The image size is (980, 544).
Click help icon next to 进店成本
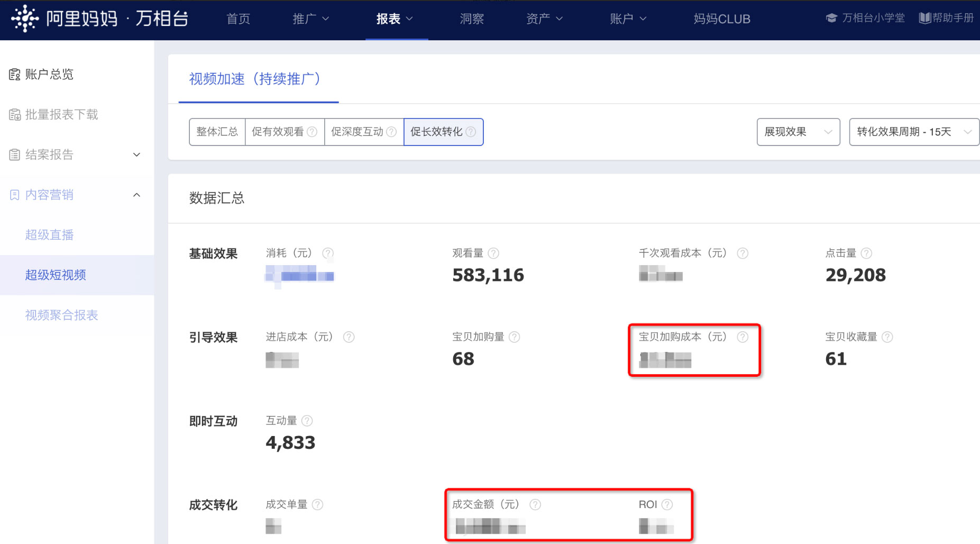[x=349, y=337]
